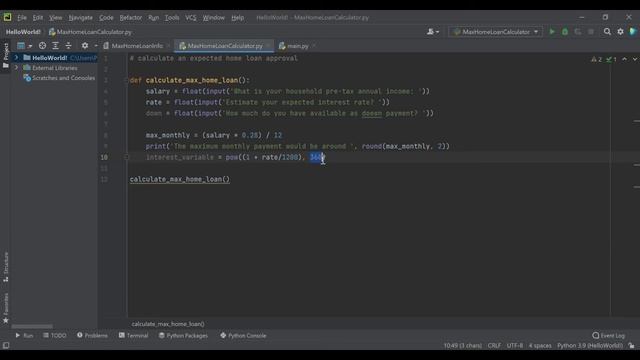640x360 pixels.
Task: Open Python Console tool window
Action: click(243, 336)
